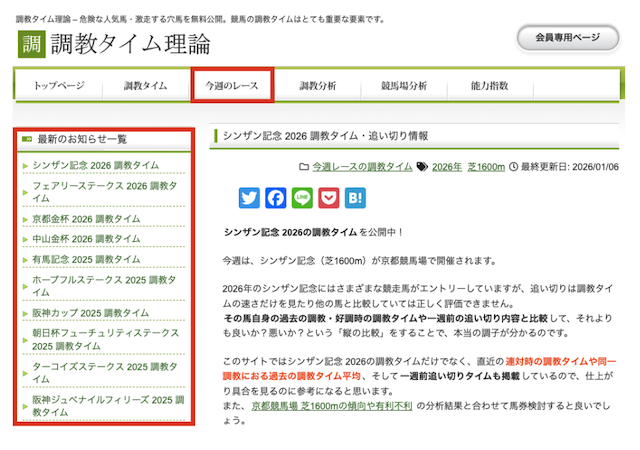The image size is (640, 450).
Task: Open ホープフルステークス 2025 調教タイム link
Action: point(104,286)
